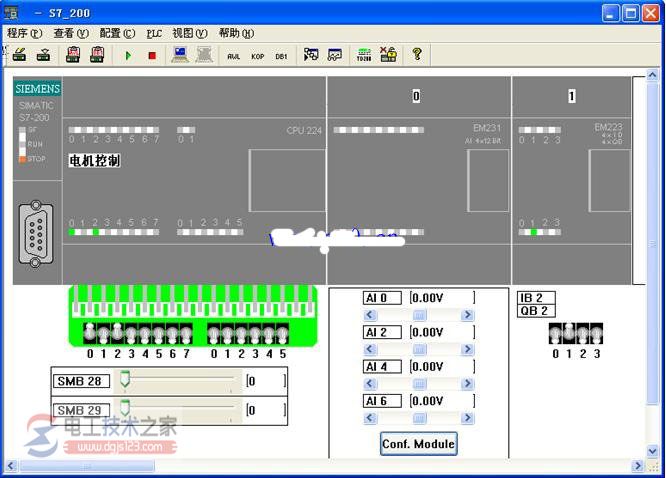The height and width of the screenshot is (478, 666).
Task: Increase AI 2 with its right arrow
Action: click(x=468, y=349)
